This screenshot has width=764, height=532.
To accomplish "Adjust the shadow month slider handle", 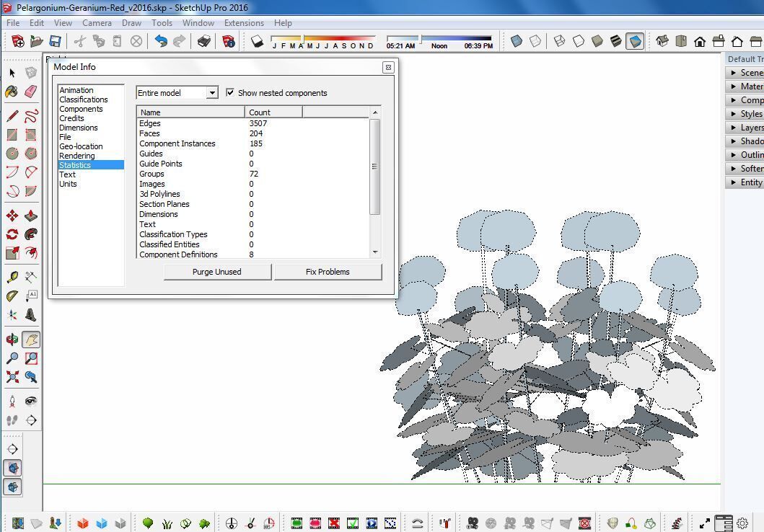I will tap(302, 38).
